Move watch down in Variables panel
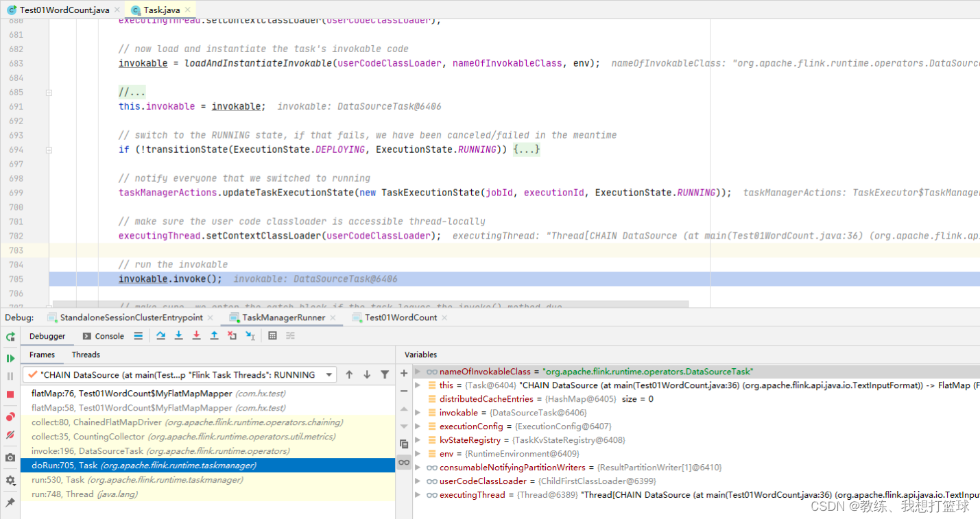Screen dimensions: 980x519 coord(404,426)
